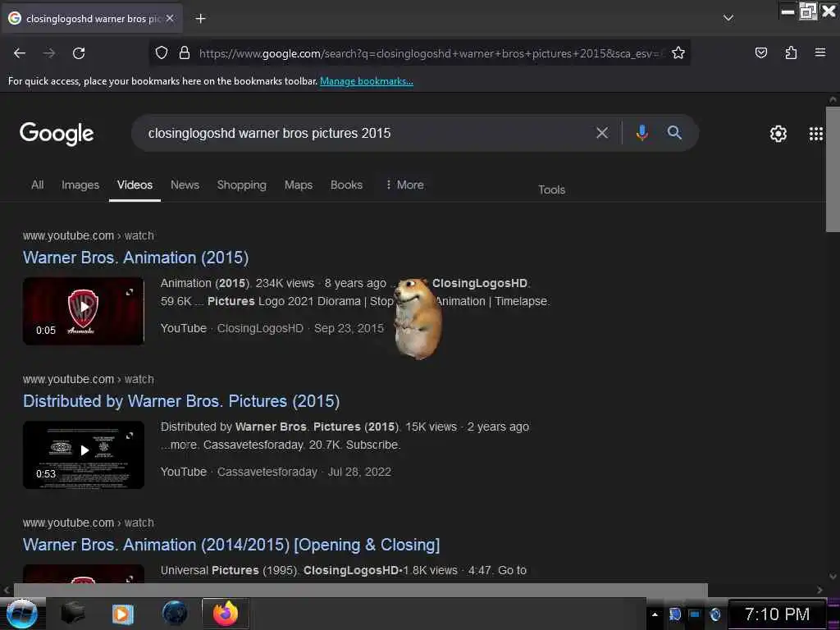This screenshot has width=840, height=630.
Task: Switch to the All results tab
Action: pyautogui.click(x=38, y=185)
